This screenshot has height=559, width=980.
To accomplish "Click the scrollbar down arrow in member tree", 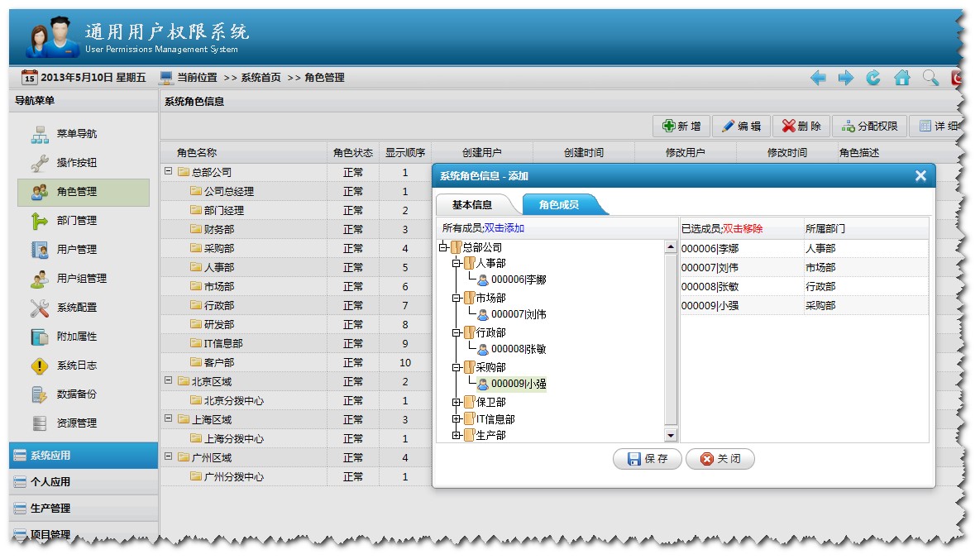I will [x=670, y=434].
